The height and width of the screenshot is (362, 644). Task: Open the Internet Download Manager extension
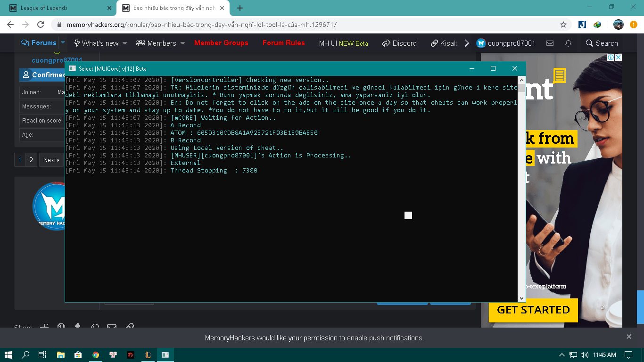click(597, 25)
